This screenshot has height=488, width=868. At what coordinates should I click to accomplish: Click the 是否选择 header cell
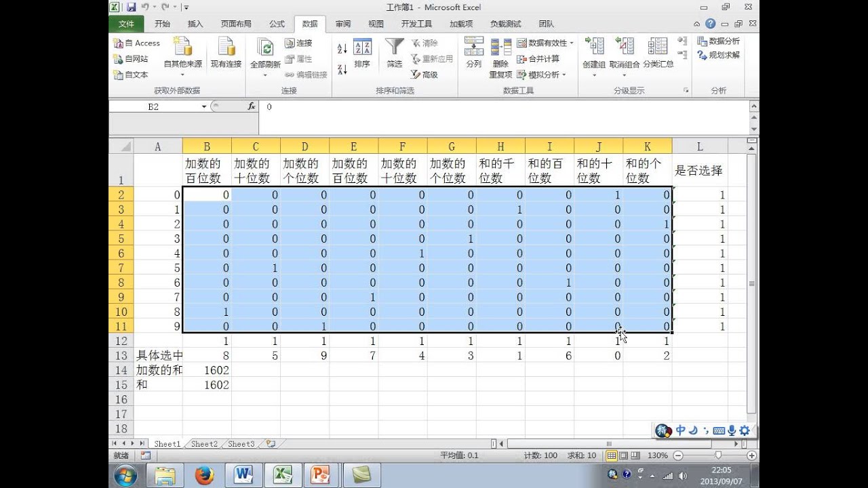click(700, 171)
